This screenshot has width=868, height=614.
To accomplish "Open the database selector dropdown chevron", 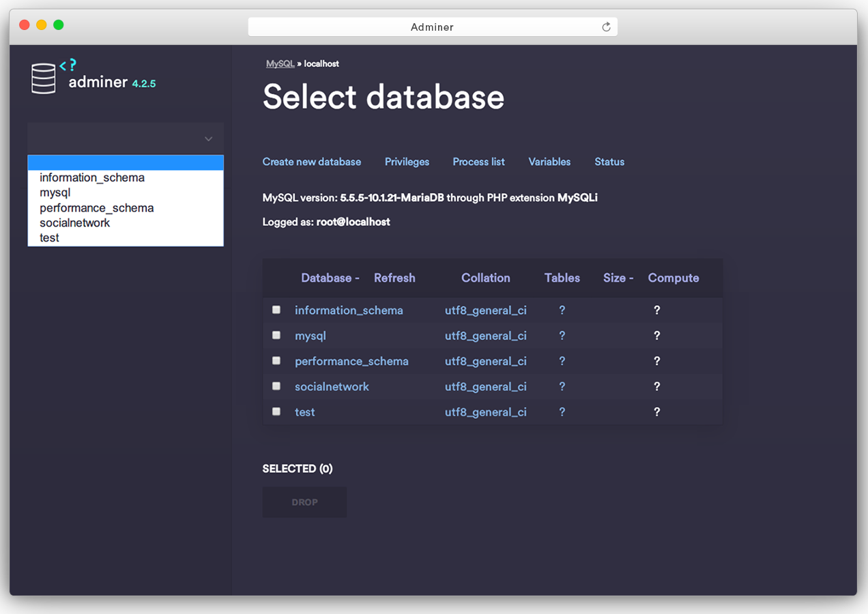I will [209, 139].
